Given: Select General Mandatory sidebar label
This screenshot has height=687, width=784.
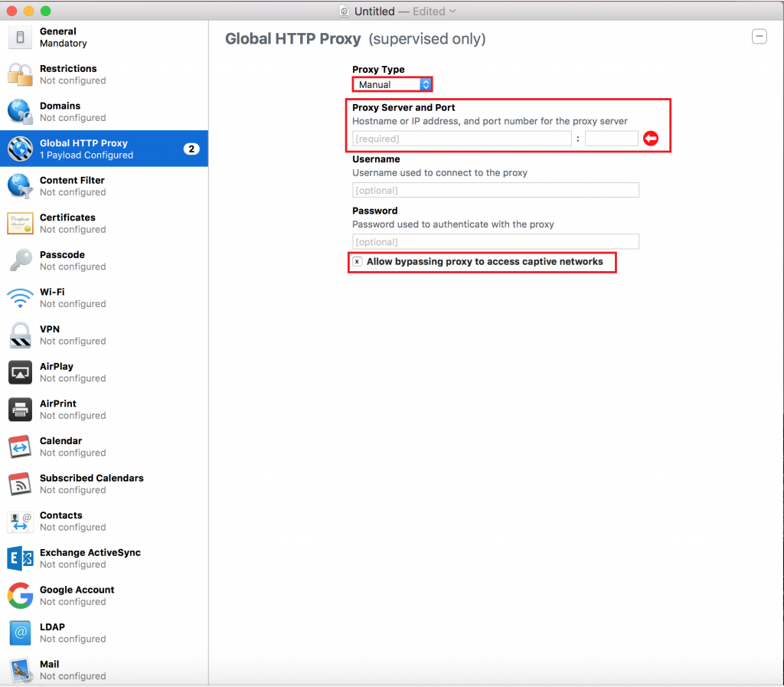Looking at the screenshot, I should click(x=63, y=38).
